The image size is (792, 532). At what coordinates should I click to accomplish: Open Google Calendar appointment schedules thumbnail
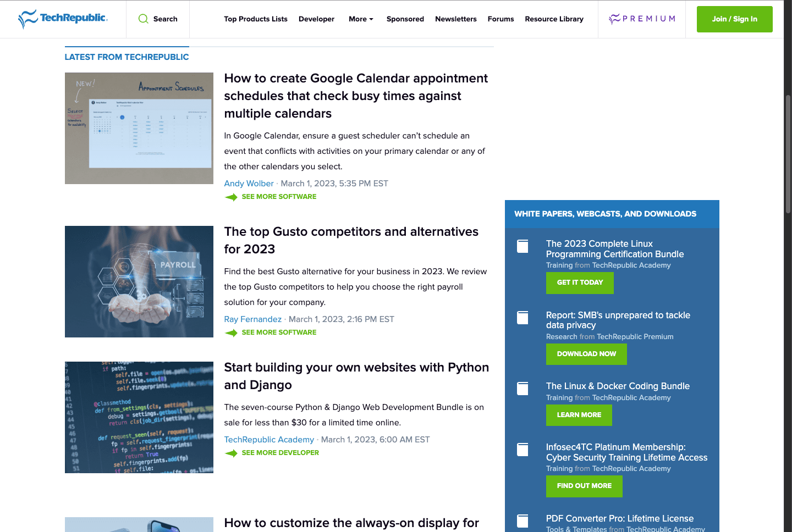pos(139,129)
